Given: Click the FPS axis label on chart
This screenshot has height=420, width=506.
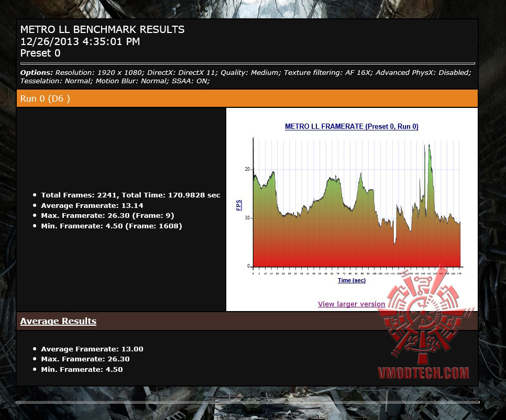Looking at the screenshot, I should (x=239, y=205).
